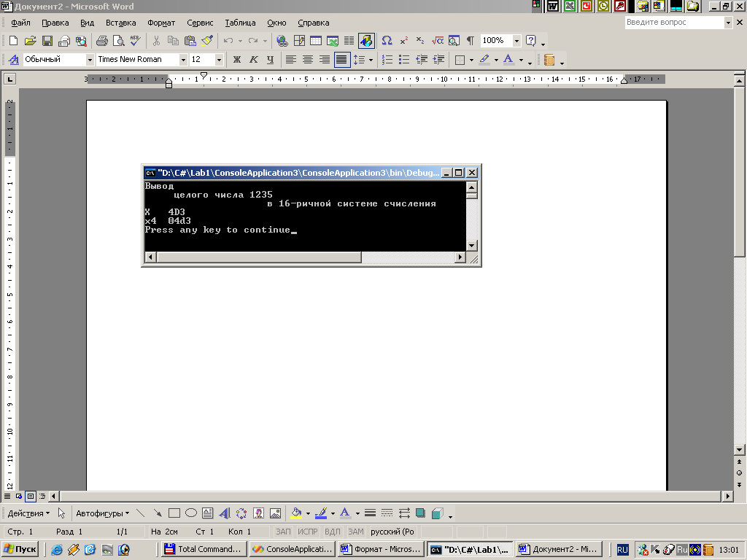
Task: Apply superscript x² formatting
Action: coord(404,41)
